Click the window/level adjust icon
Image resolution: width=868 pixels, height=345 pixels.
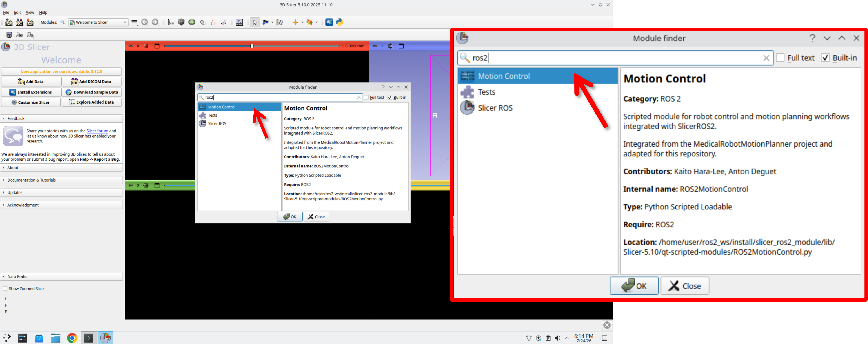[266, 22]
